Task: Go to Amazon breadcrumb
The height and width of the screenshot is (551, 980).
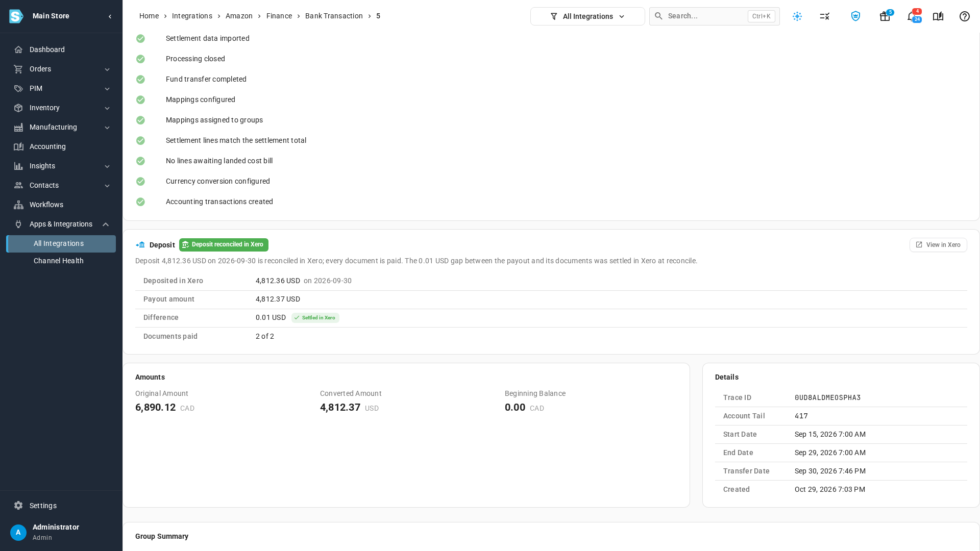Action: [x=239, y=16]
